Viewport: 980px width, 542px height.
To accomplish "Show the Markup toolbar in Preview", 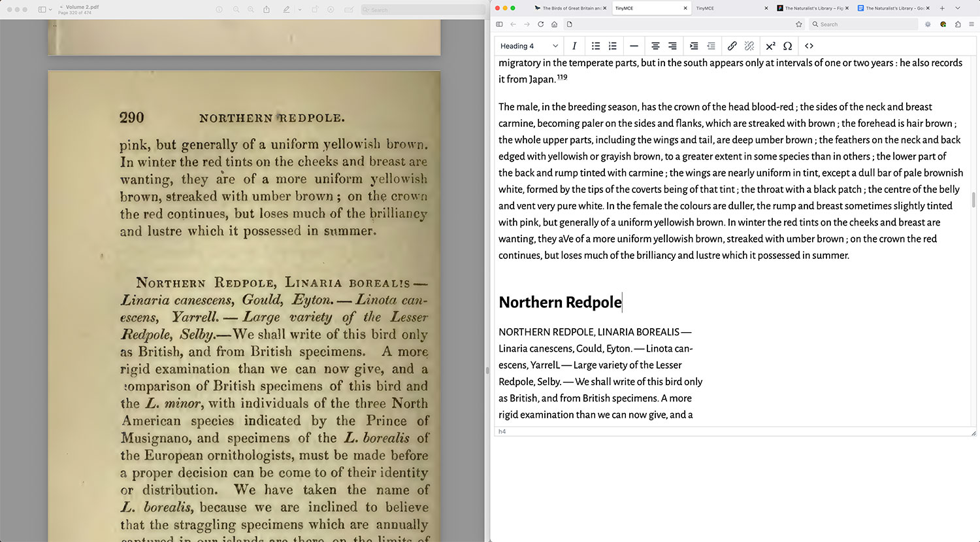I will click(x=331, y=10).
